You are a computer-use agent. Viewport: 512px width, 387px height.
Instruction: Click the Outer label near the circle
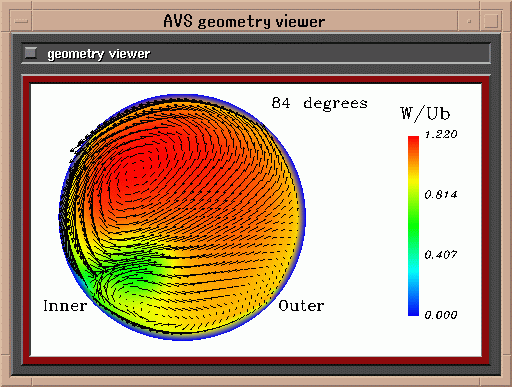click(x=301, y=306)
